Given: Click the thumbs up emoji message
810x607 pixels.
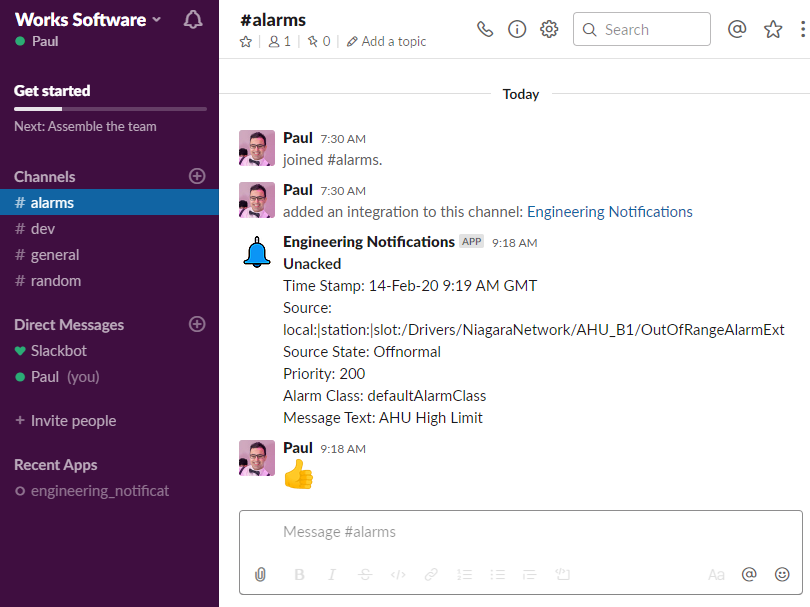Looking at the screenshot, I should pyautogui.click(x=299, y=474).
